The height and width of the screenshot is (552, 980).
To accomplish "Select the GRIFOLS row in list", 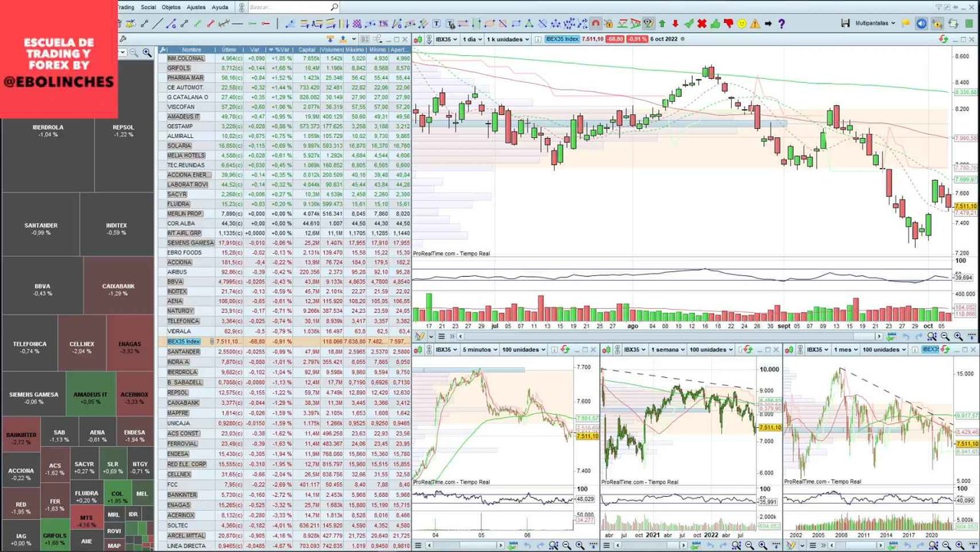I will click(x=285, y=68).
